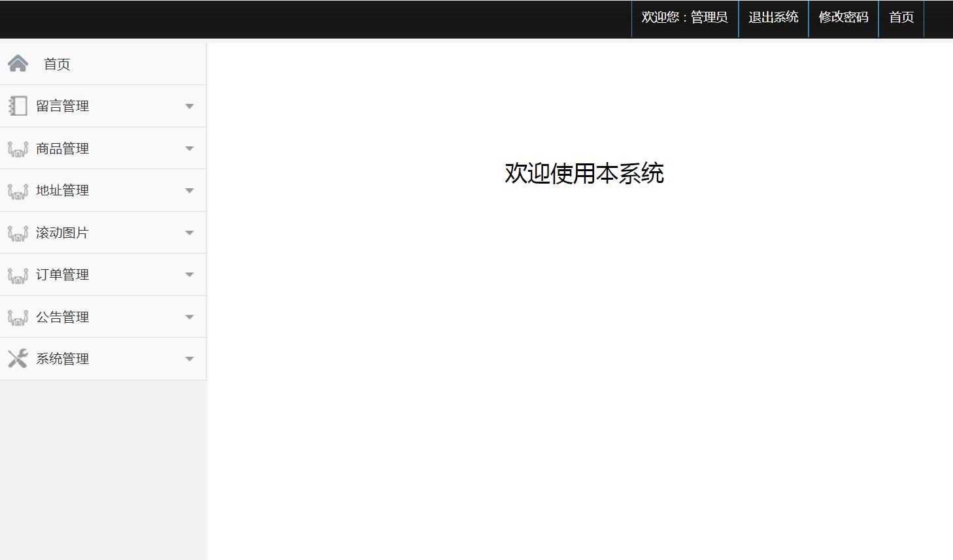This screenshot has height=560, width=953.
Task: Select the 地址管理 menu label
Action: (62, 190)
